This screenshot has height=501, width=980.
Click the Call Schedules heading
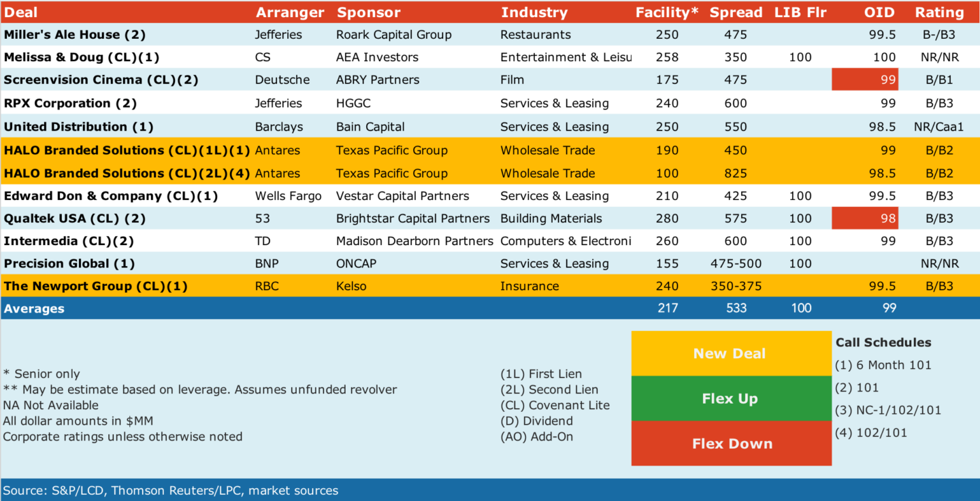click(x=883, y=342)
